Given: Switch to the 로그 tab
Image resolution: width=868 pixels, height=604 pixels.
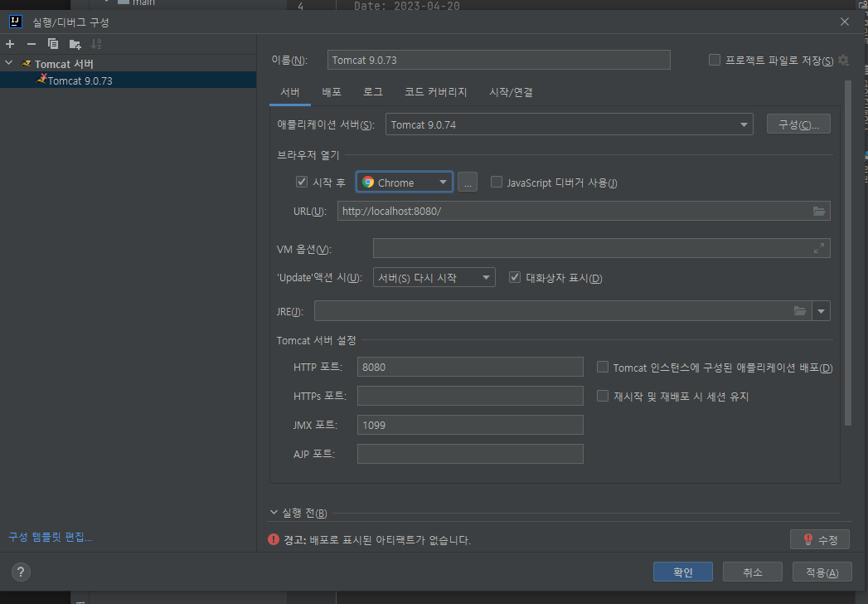Looking at the screenshot, I should (373, 92).
